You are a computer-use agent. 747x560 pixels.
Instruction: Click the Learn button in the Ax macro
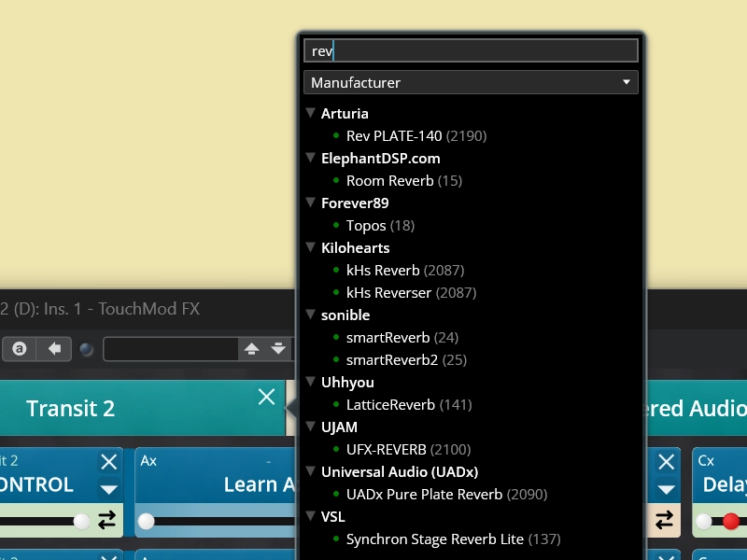(x=260, y=484)
